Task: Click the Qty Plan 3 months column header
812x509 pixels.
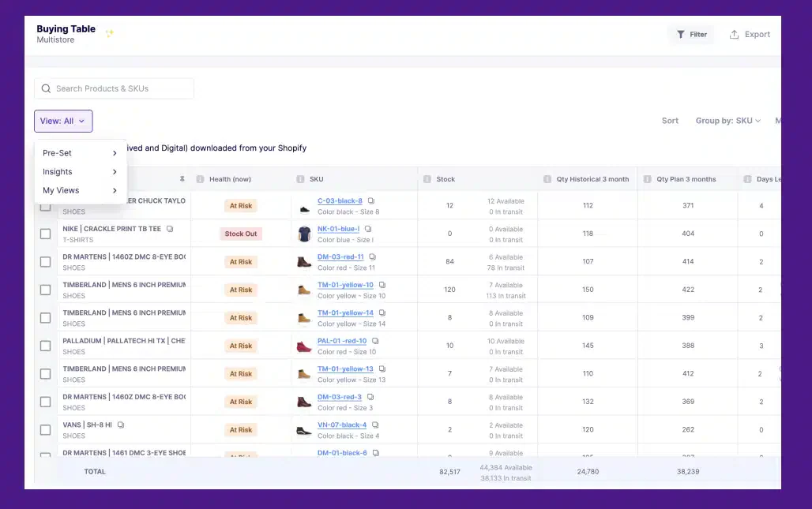Action: pos(686,179)
